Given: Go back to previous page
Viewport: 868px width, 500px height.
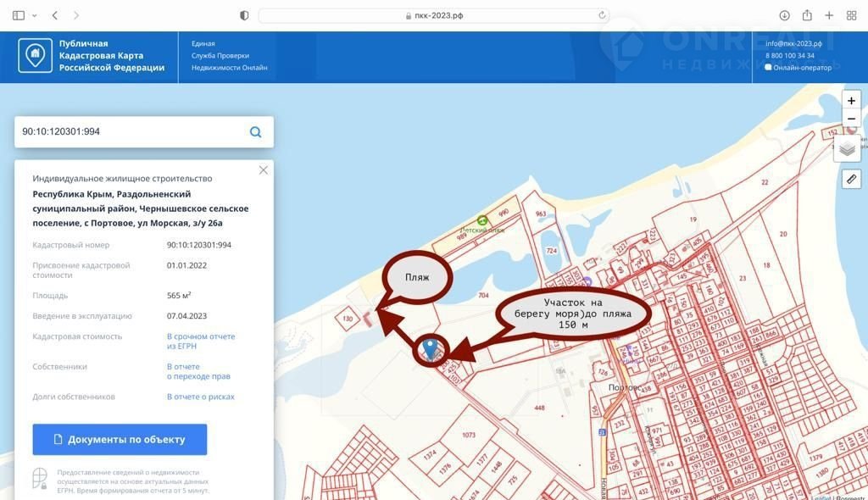Looking at the screenshot, I should coord(55,15).
